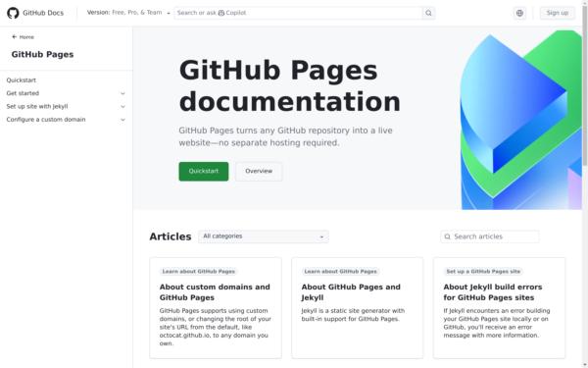The width and height of the screenshot is (588, 368).
Task: Click the Set up a GitHub Pages site tag
Action: pyautogui.click(x=483, y=272)
